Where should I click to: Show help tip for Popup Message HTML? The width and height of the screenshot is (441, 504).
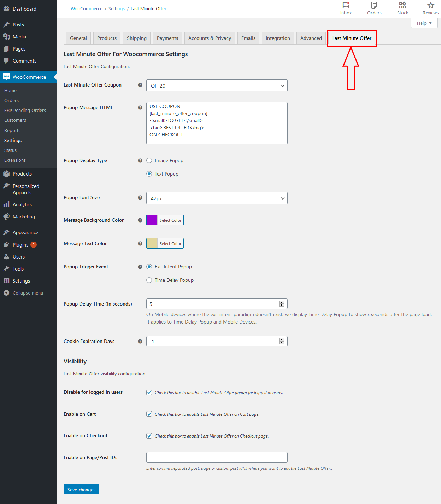tap(140, 107)
